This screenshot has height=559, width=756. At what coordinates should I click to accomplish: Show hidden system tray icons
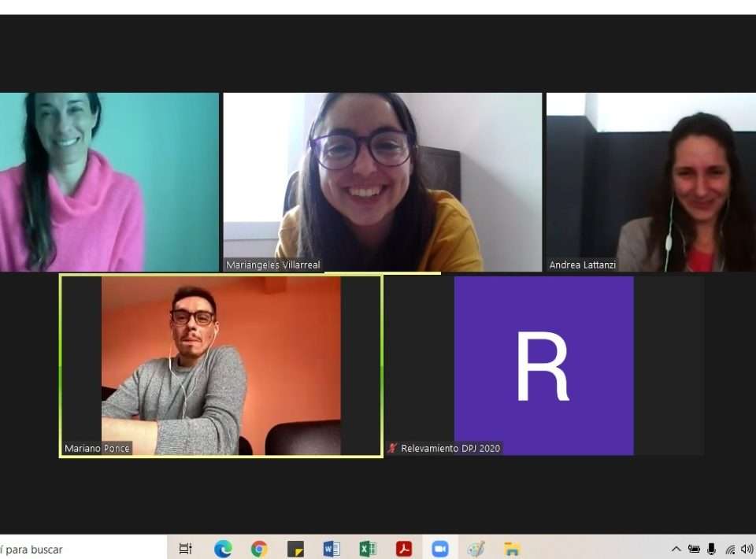pos(676,549)
